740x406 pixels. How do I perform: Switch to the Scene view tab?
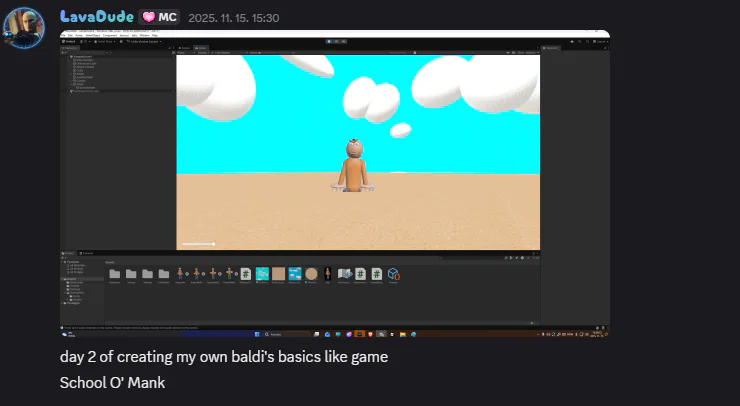[x=185, y=48]
